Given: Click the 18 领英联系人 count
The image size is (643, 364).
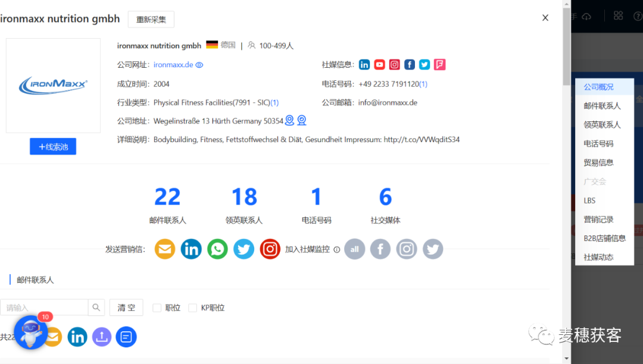Looking at the screenshot, I should point(244,205).
